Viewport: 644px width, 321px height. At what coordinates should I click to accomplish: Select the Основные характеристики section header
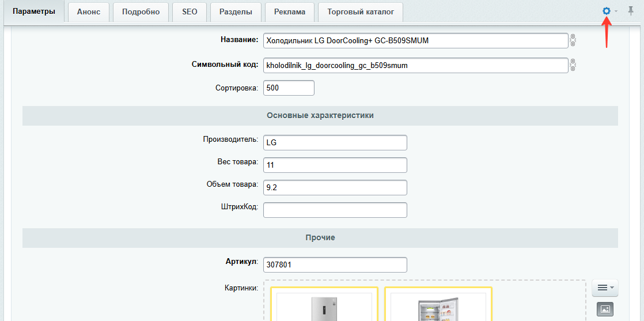click(x=320, y=115)
